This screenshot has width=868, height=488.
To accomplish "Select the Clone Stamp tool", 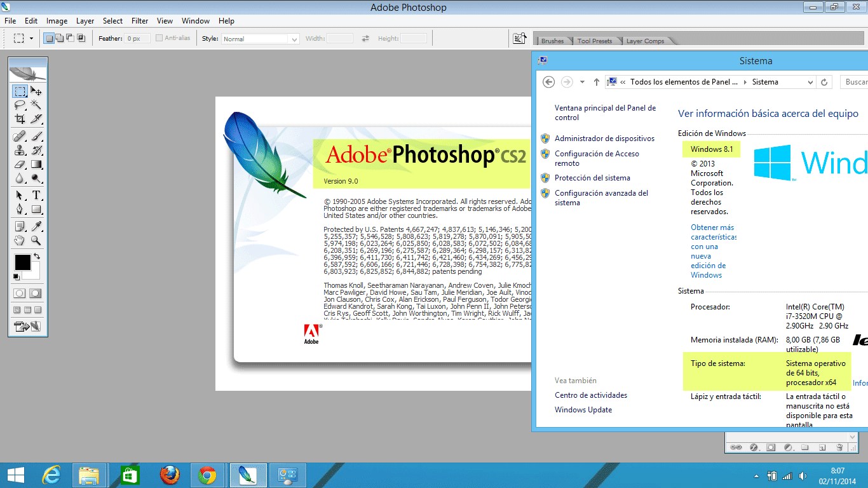I will point(20,151).
